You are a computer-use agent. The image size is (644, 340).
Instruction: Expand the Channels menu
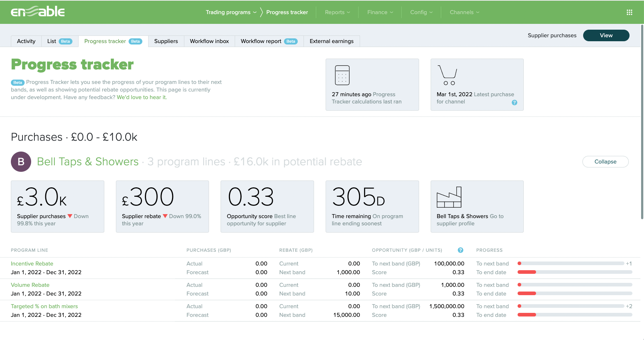[464, 12]
